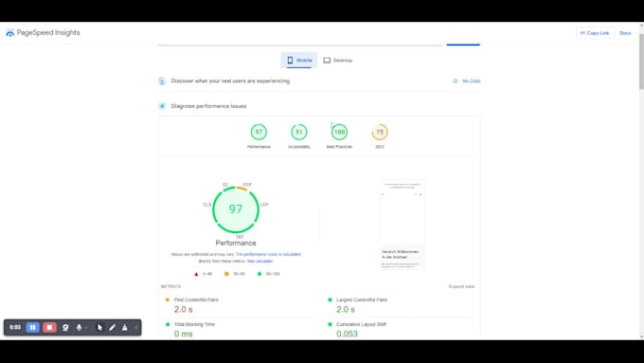Click the mobile page screenshot thumbnail

click(x=402, y=225)
